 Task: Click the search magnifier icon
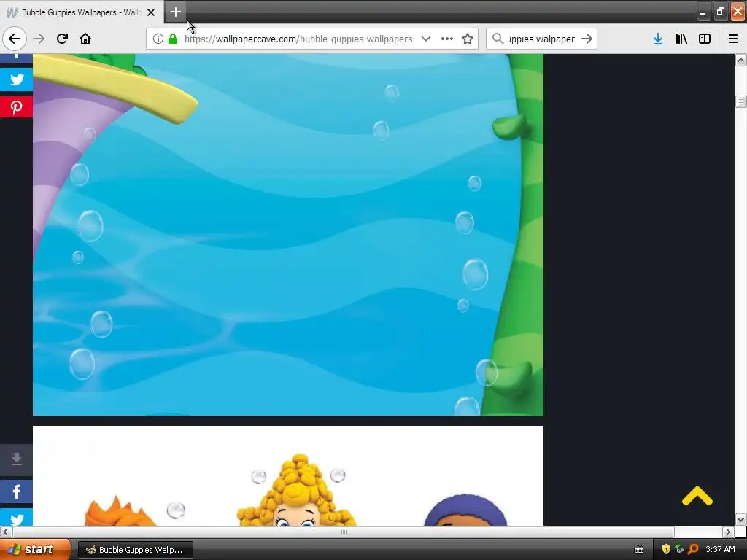coord(498,39)
